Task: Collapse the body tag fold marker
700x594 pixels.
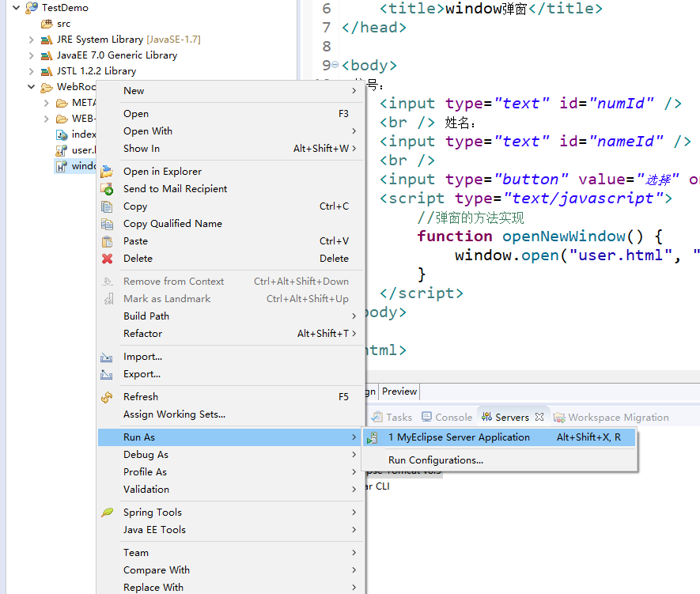Action: [335, 64]
